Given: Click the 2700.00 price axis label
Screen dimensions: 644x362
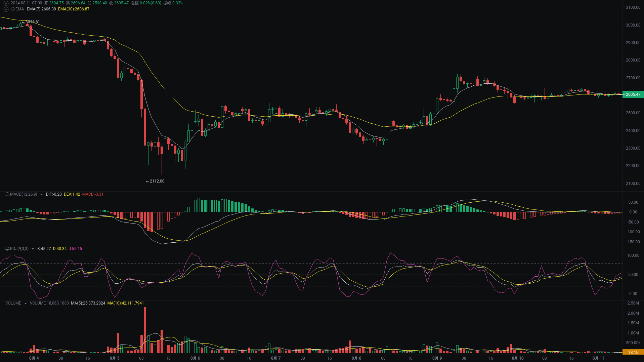Looking at the screenshot, I should 633,78.
